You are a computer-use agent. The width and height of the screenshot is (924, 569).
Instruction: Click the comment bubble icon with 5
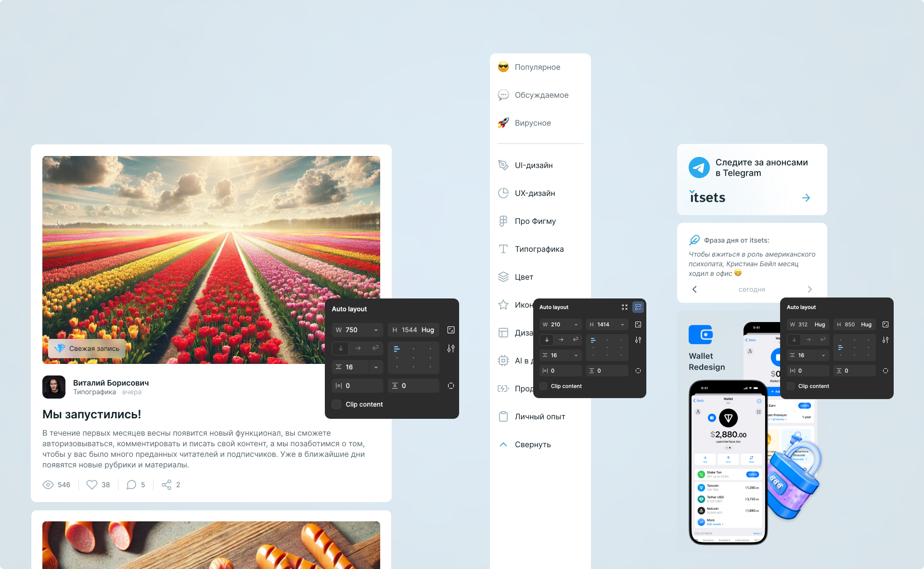[131, 485]
